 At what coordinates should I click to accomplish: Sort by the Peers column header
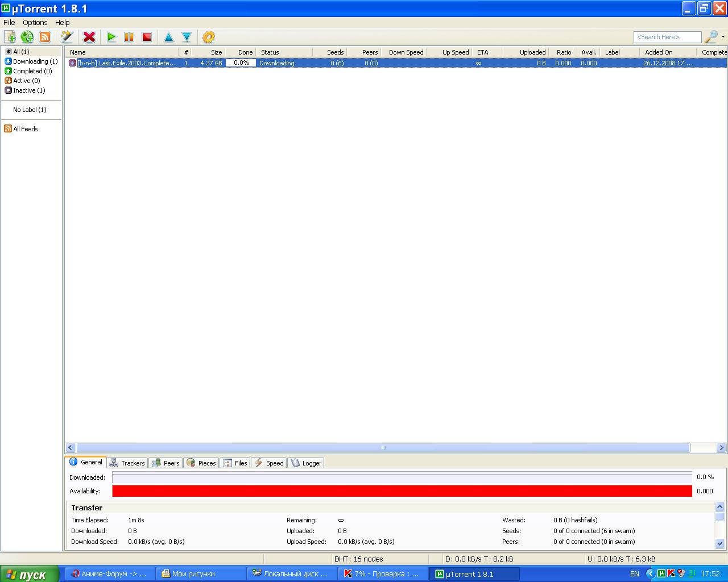(x=363, y=52)
